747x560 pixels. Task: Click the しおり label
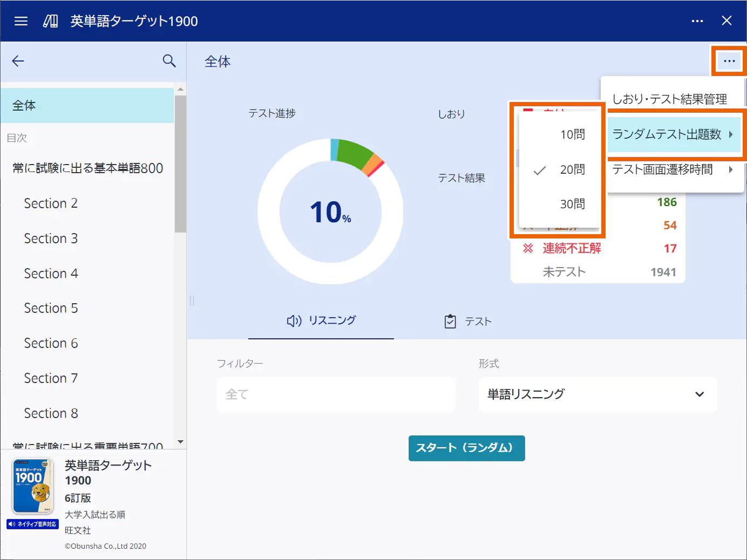tap(451, 114)
